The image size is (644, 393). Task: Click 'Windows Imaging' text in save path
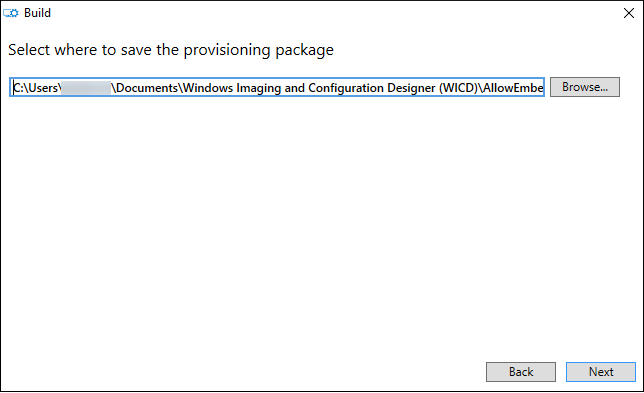[232, 88]
